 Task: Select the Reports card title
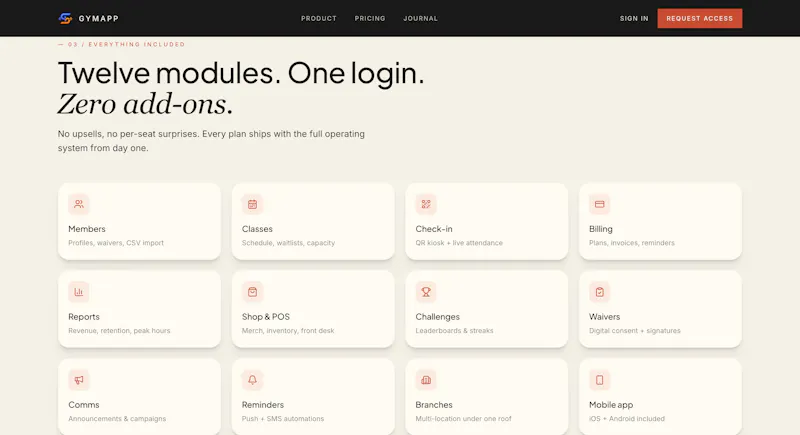84,317
